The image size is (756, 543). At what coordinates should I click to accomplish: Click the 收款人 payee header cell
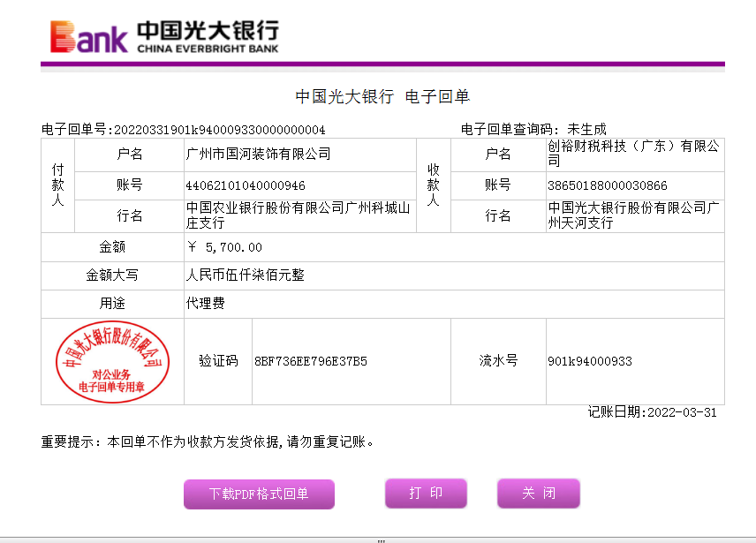434,185
